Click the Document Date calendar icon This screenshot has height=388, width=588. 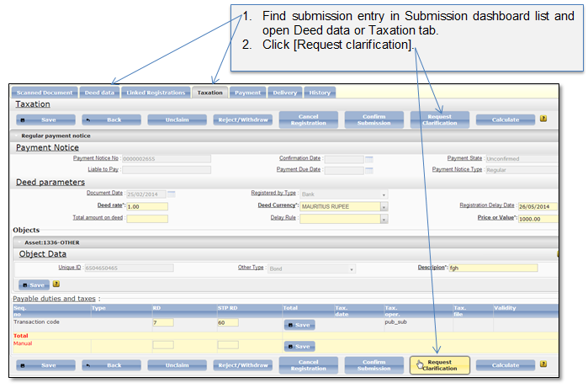click(172, 194)
